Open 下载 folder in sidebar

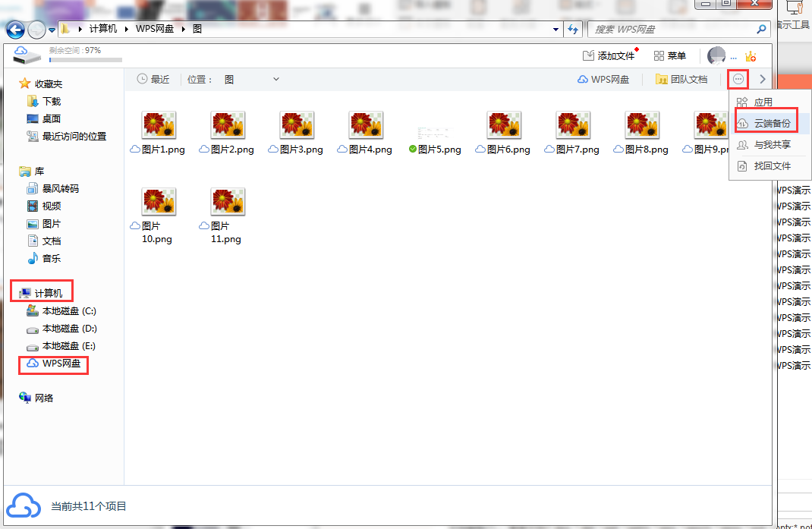point(44,101)
